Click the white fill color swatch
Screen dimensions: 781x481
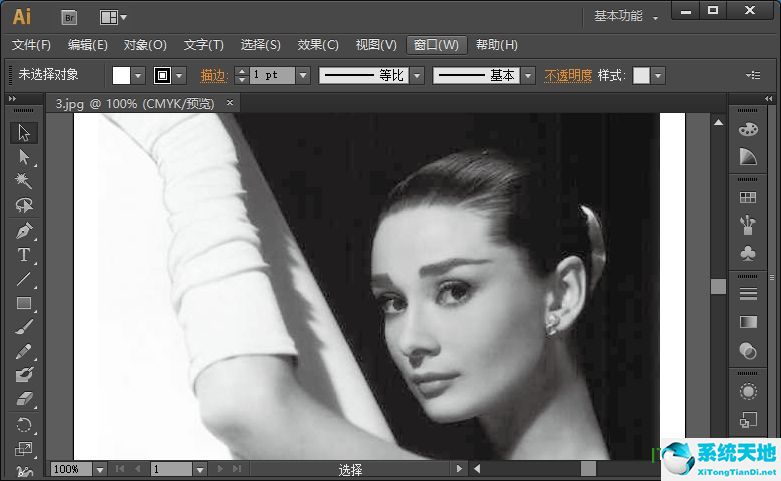tap(121, 75)
